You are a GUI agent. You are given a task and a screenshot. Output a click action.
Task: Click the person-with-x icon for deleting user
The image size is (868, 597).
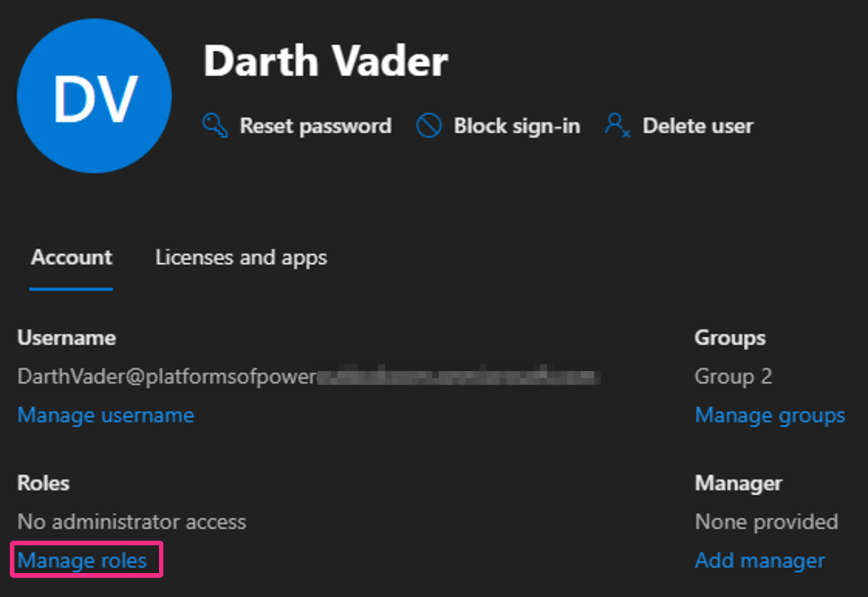pos(618,125)
